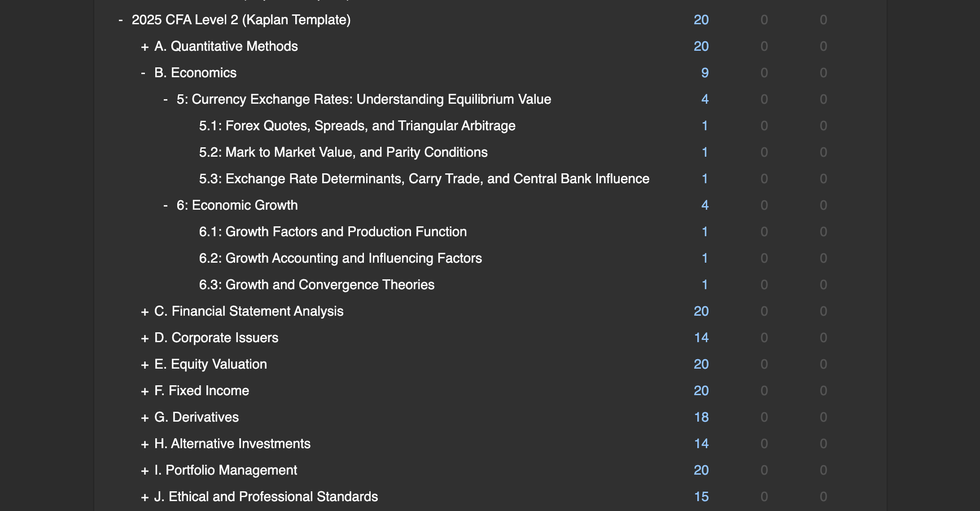Open 6.3: Growth and Convergence Theories
980x511 pixels.
pos(316,285)
